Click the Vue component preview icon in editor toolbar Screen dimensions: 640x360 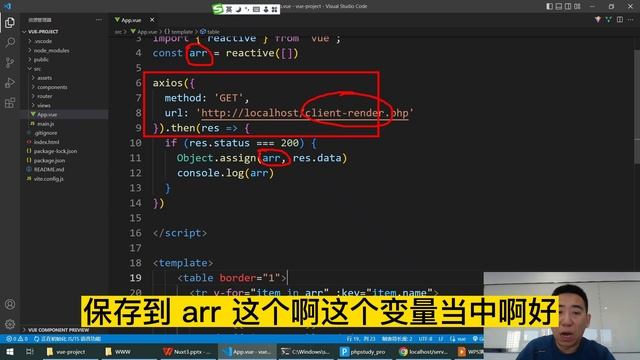(598, 20)
